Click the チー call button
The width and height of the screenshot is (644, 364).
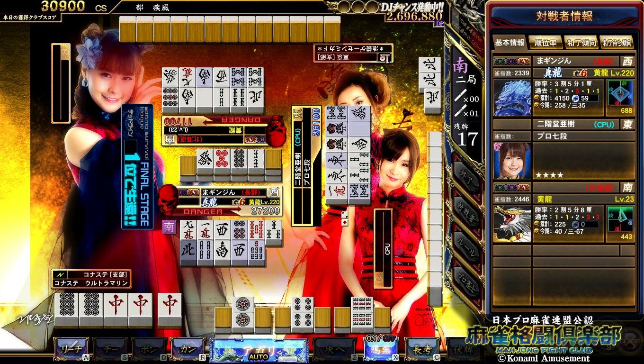tap(111, 349)
